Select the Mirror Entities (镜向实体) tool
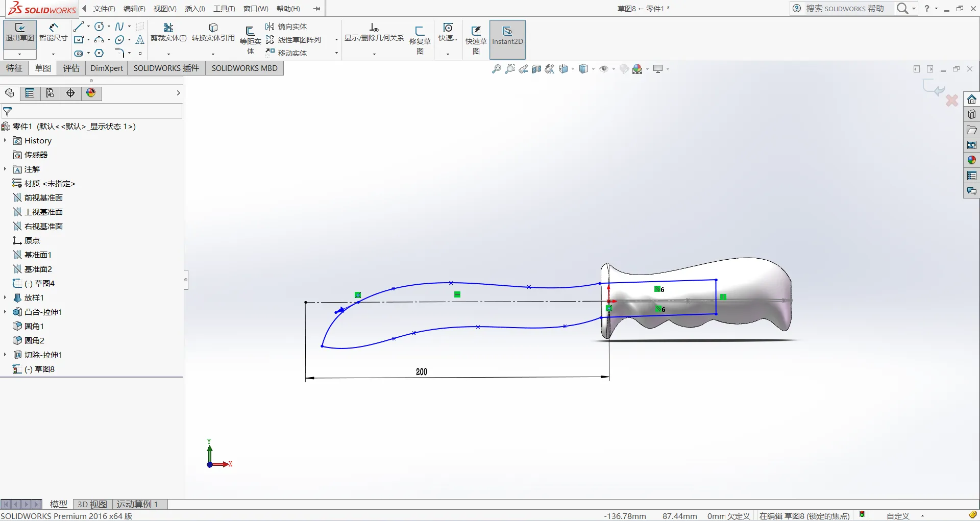The image size is (980, 521). click(x=286, y=27)
